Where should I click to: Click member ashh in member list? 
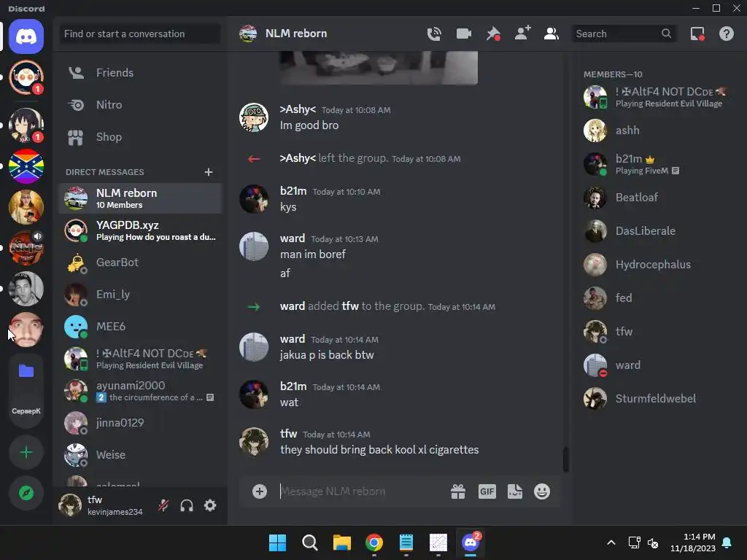(x=659, y=131)
